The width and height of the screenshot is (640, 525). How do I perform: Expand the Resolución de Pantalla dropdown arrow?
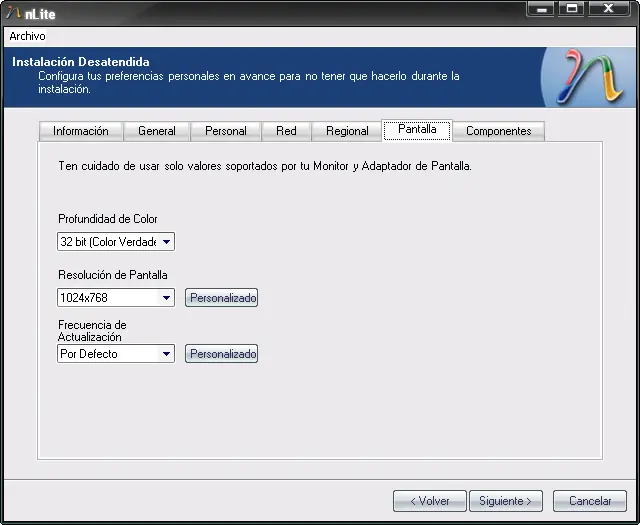[x=166, y=298]
